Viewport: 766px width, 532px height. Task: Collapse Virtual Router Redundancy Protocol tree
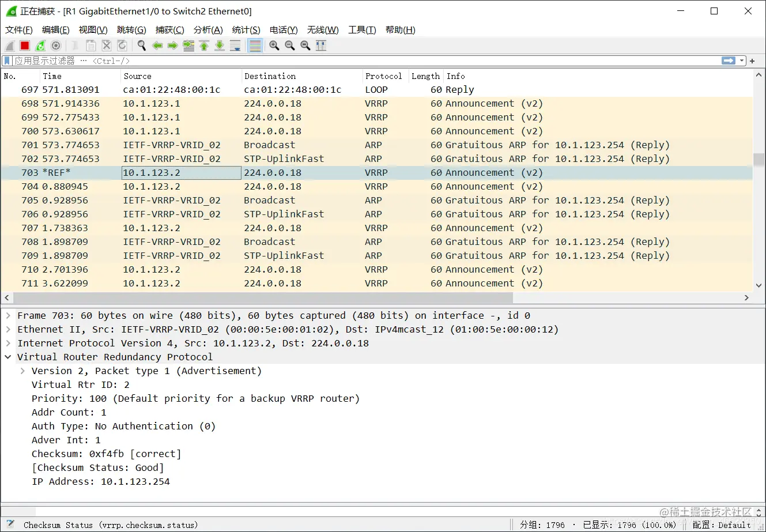pos(8,357)
